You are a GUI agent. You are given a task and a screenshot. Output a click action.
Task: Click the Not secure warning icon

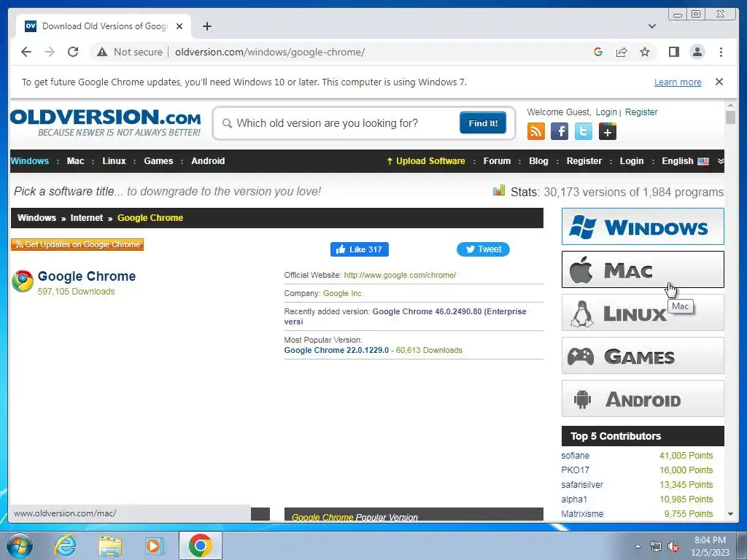coord(102,52)
